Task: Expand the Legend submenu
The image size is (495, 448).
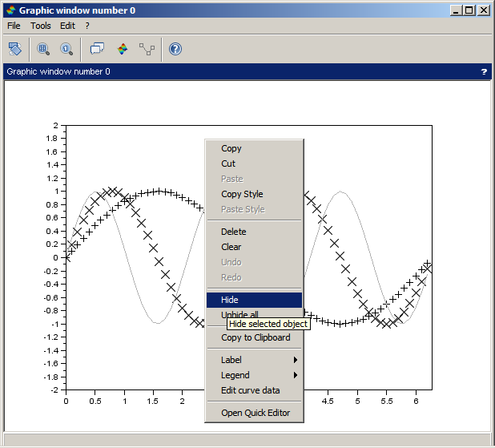Action: [x=254, y=375]
